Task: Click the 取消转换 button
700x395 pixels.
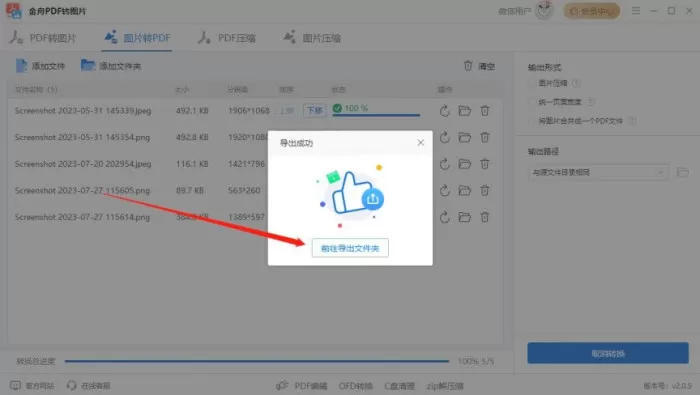Action: 608,353
